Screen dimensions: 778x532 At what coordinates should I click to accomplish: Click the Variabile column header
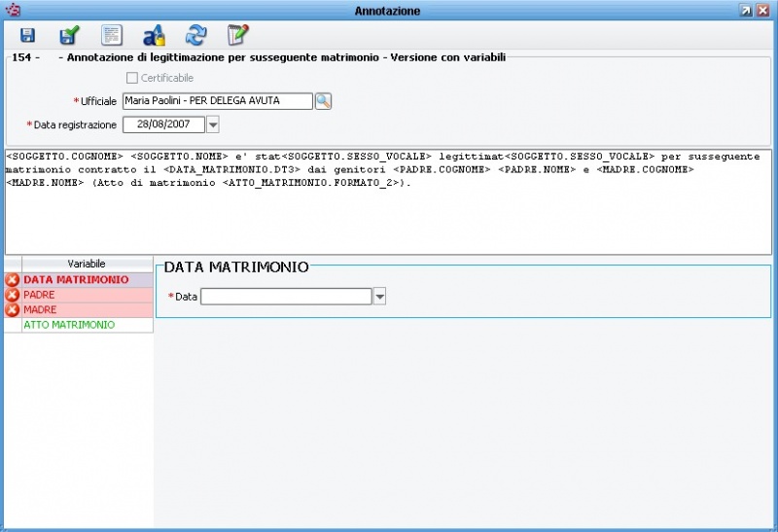tap(88, 264)
